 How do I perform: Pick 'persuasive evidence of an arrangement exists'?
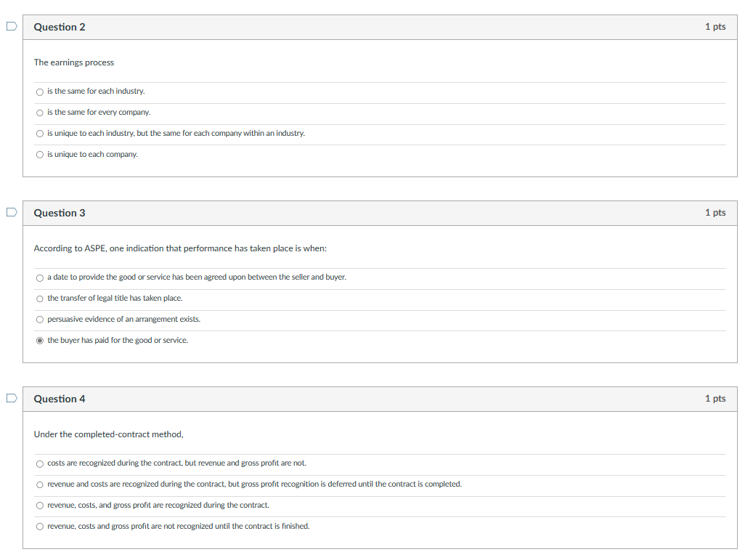[40, 320]
